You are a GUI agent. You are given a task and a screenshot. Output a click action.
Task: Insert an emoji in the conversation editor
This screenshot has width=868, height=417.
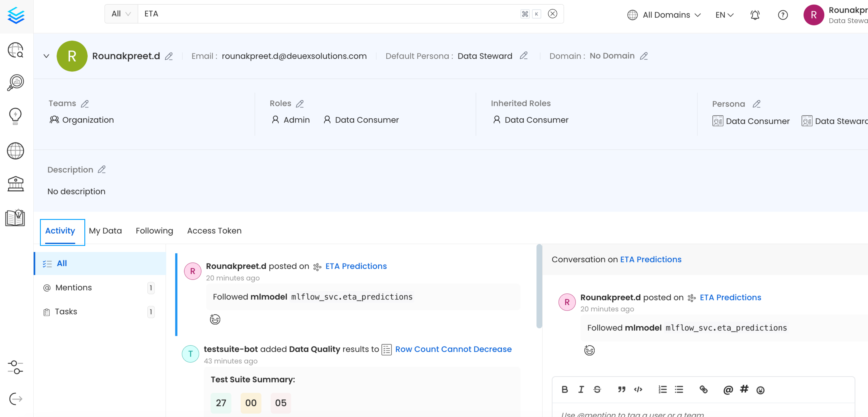tap(760, 390)
